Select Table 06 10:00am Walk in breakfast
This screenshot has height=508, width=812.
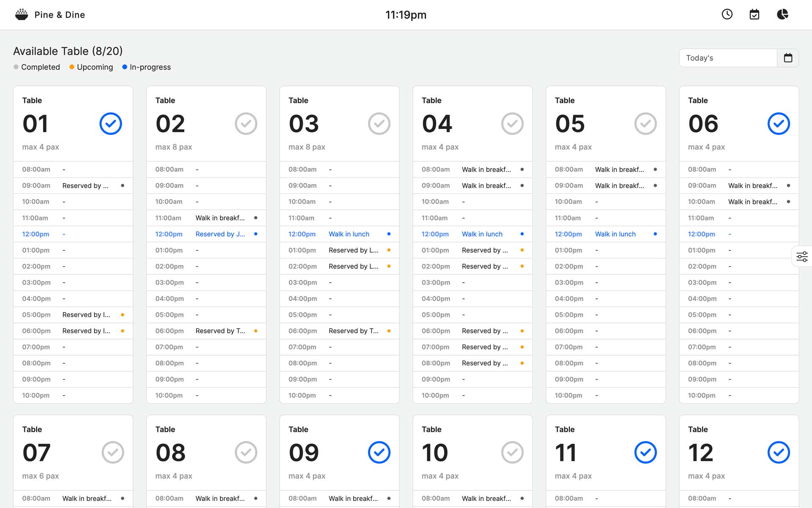(x=752, y=202)
